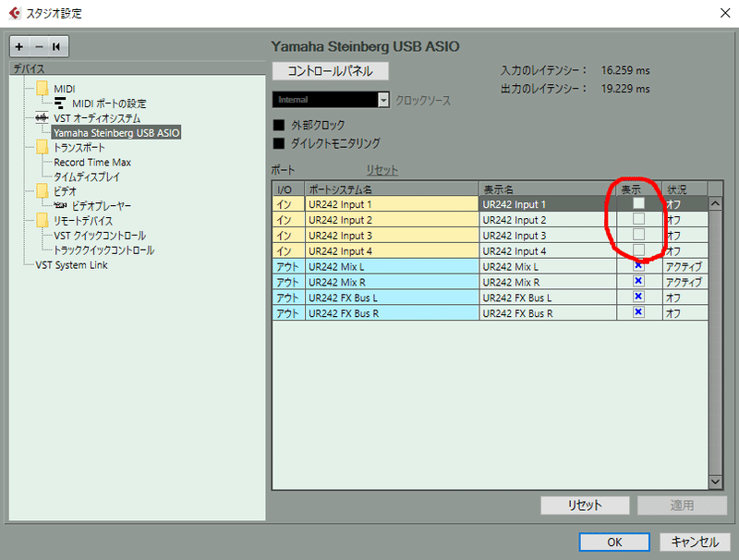The height and width of the screenshot is (560, 739).
Task: Uncheck 表示 checkbox for UR242 Mix R
Action: click(638, 281)
